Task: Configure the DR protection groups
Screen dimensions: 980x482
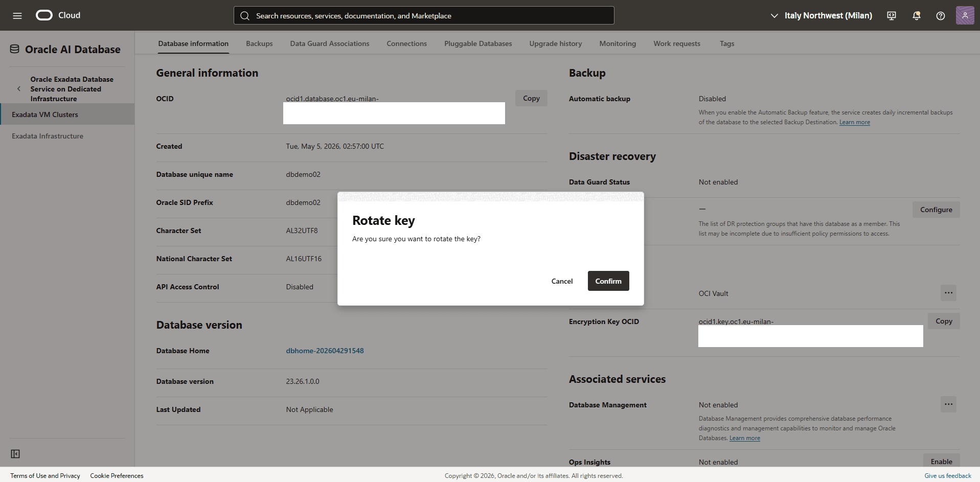Action: (936, 210)
